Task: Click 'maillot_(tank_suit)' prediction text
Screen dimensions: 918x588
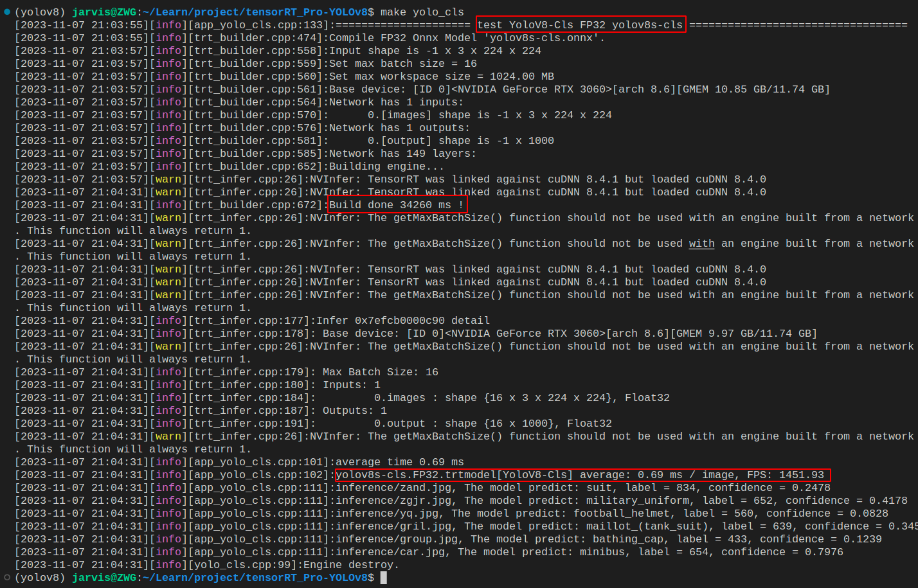Action: point(647,526)
